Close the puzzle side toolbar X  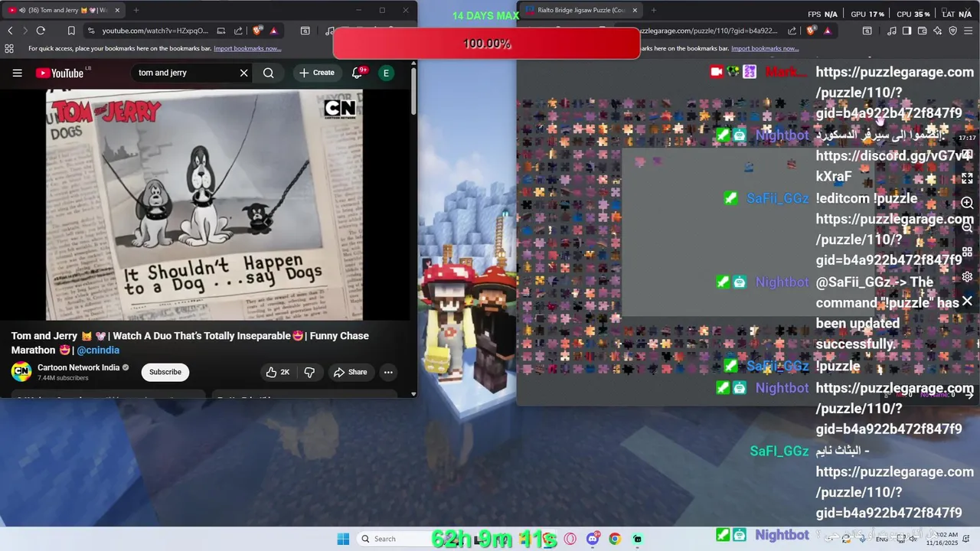tap(967, 302)
